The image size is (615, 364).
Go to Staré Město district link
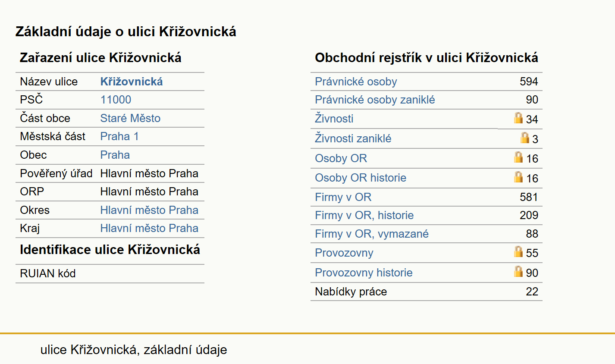pyautogui.click(x=130, y=118)
